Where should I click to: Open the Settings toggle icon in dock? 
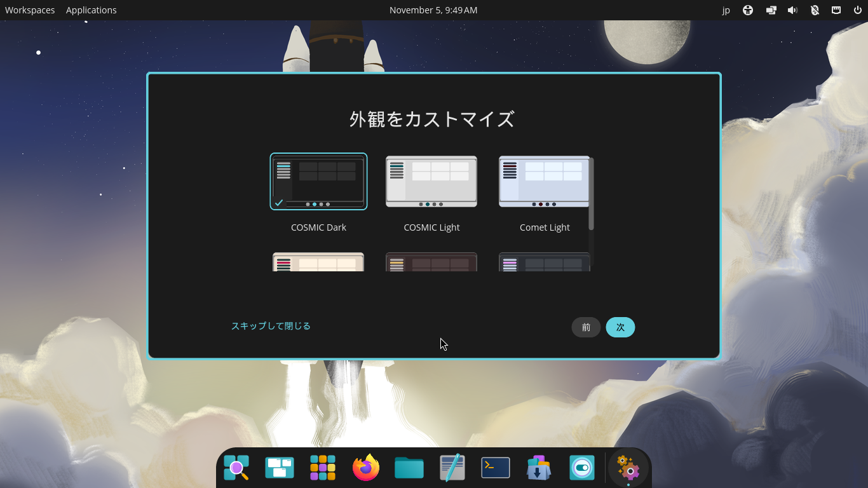pyautogui.click(x=582, y=468)
